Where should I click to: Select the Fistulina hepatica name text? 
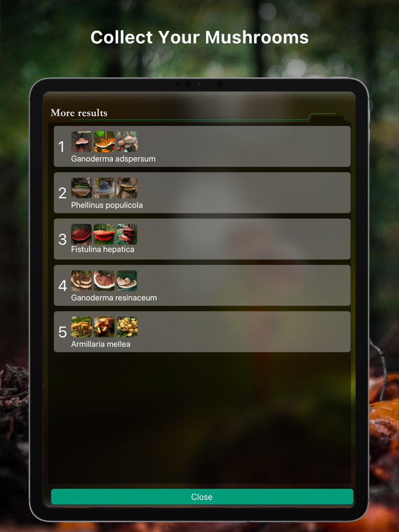point(103,249)
